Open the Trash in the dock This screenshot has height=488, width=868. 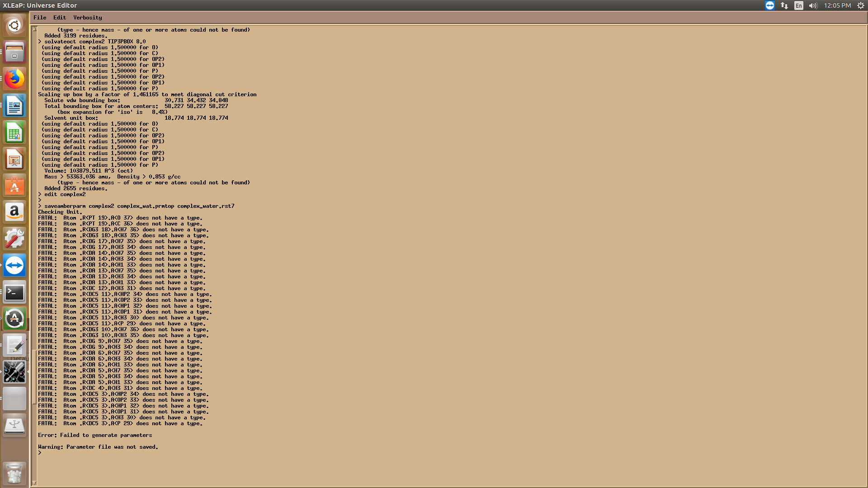point(14,473)
